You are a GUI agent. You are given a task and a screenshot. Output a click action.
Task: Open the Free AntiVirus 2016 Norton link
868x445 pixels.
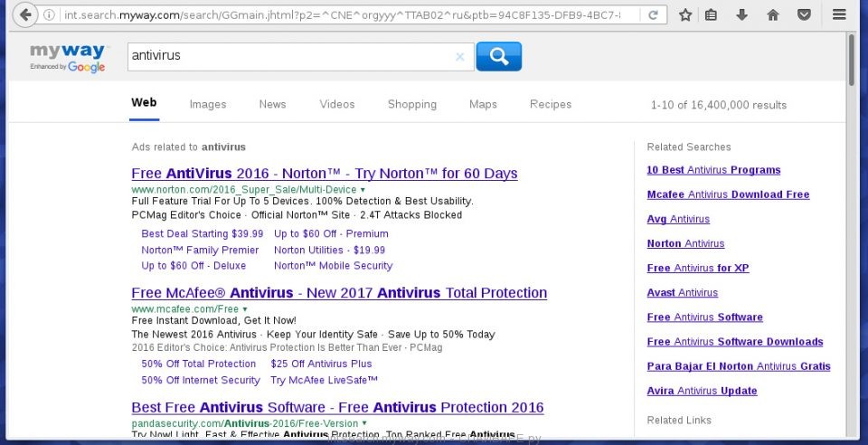(324, 174)
